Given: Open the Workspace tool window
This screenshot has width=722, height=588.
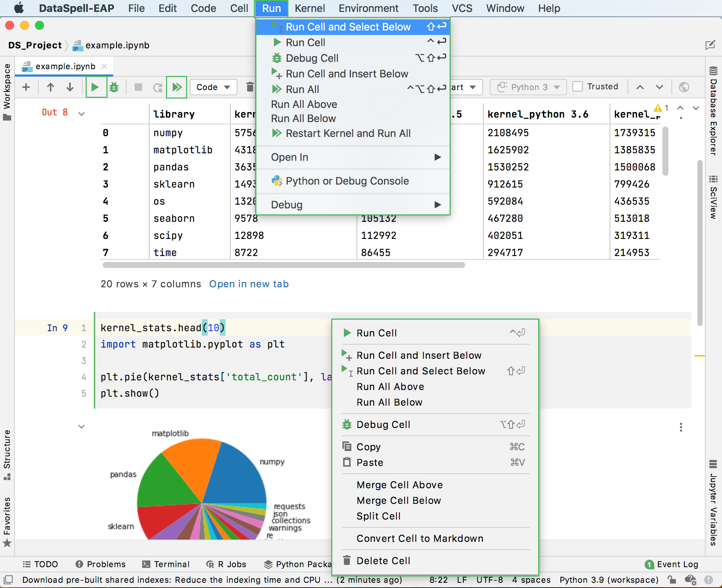Looking at the screenshot, I should (7, 92).
